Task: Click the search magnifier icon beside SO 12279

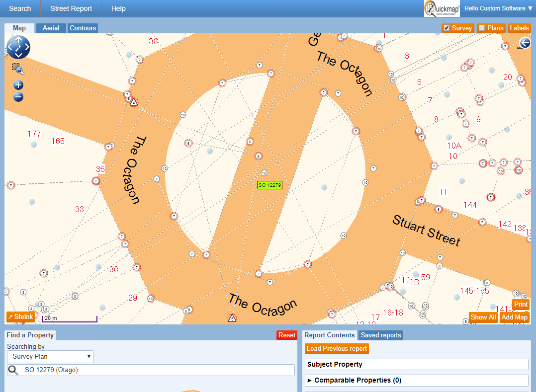Action: 13,370
